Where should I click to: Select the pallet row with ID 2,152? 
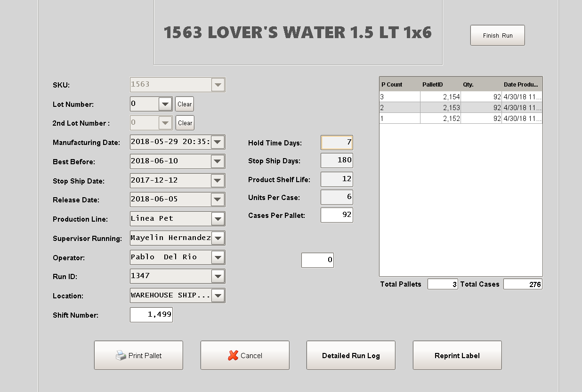tap(461, 118)
